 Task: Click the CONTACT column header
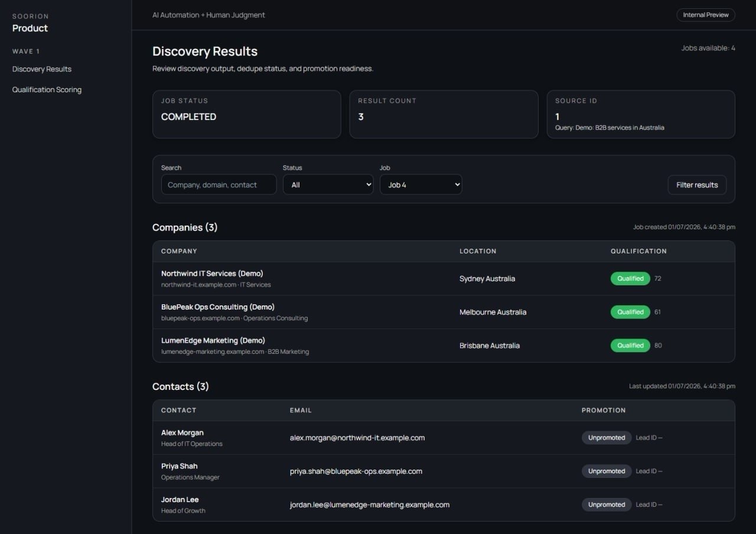178,410
